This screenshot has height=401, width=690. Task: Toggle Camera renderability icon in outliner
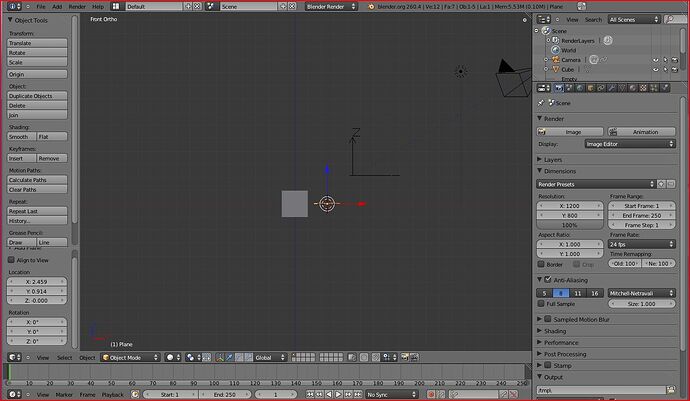tap(675, 60)
